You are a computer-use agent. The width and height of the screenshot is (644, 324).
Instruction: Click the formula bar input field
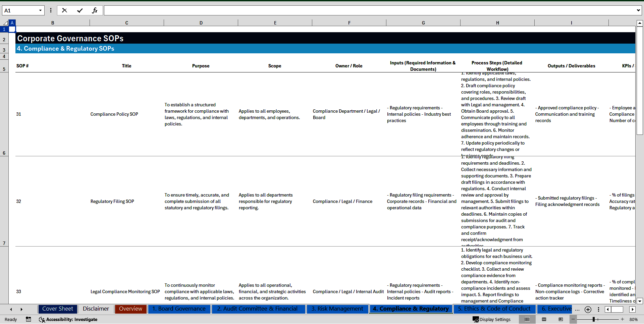pos(369,10)
